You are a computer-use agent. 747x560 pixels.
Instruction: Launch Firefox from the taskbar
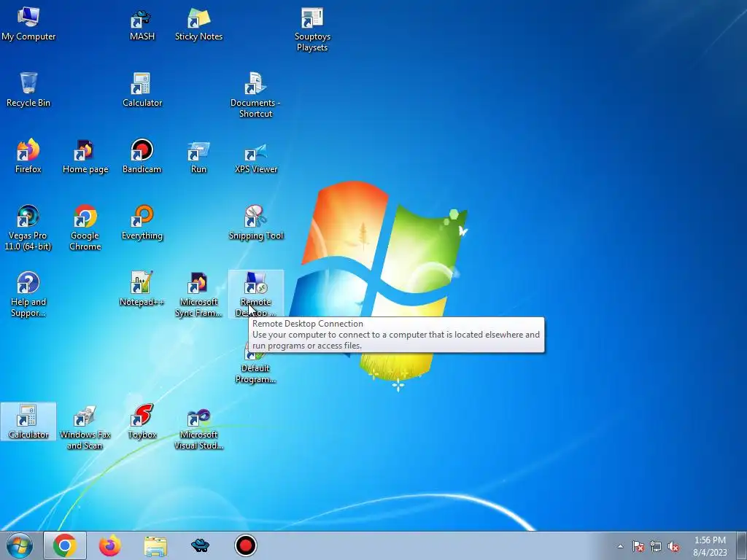click(109, 545)
